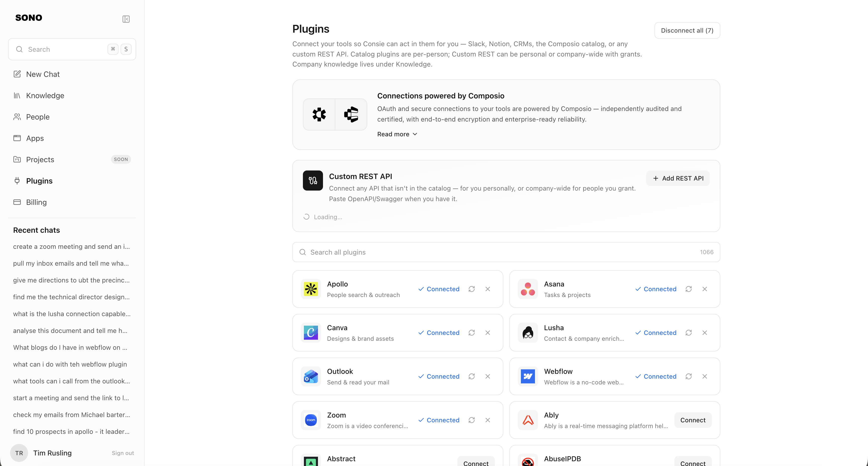Go to the People page

point(72,117)
